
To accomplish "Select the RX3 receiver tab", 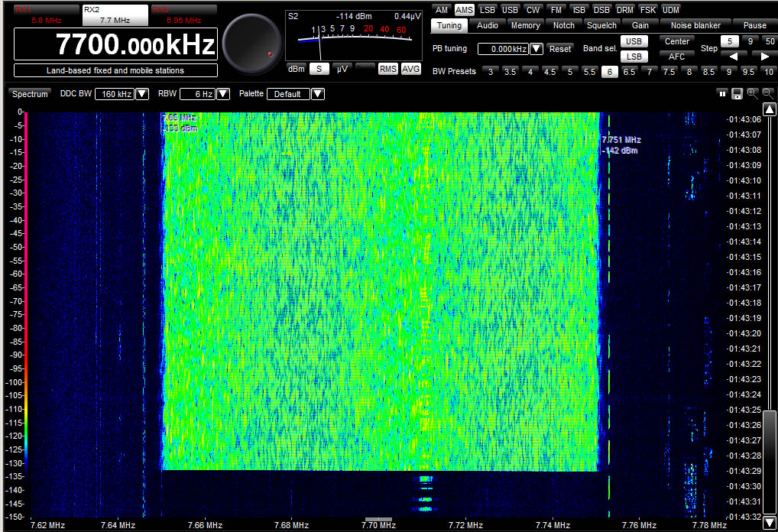I will click(x=184, y=15).
